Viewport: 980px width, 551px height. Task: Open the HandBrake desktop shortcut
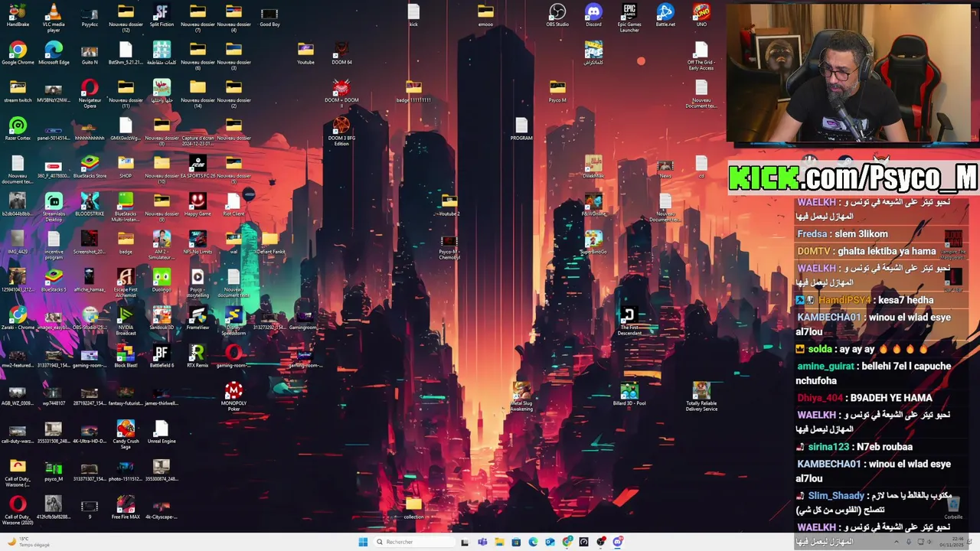click(x=18, y=13)
